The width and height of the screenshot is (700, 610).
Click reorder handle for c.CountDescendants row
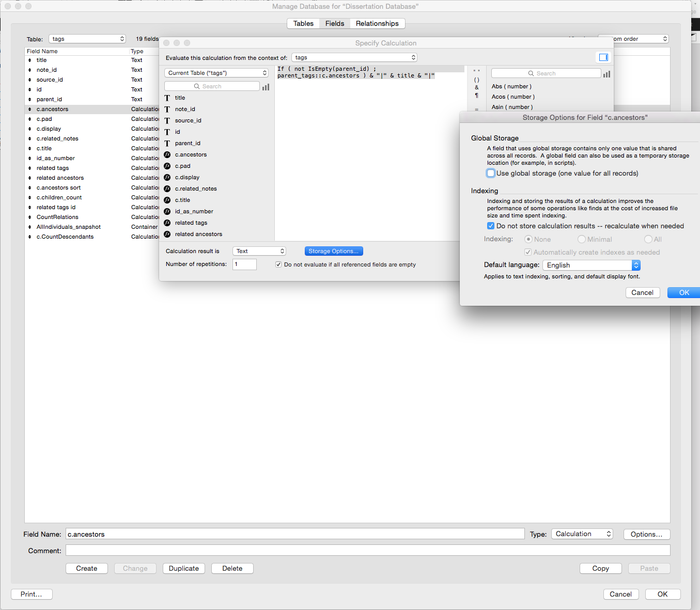[x=30, y=237]
